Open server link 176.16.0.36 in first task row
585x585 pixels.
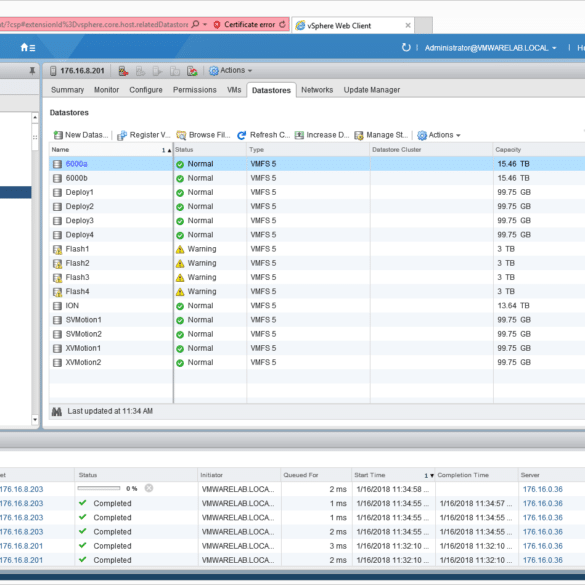coord(542,489)
